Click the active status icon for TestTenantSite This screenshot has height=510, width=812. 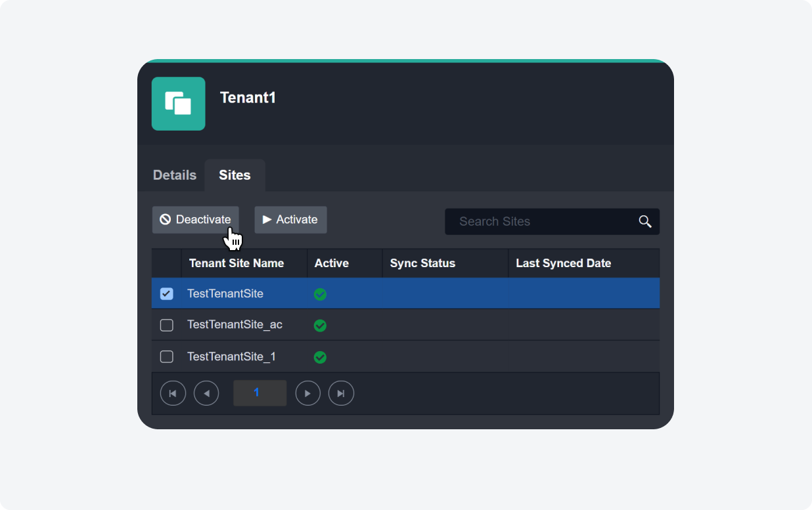click(320, 294)
